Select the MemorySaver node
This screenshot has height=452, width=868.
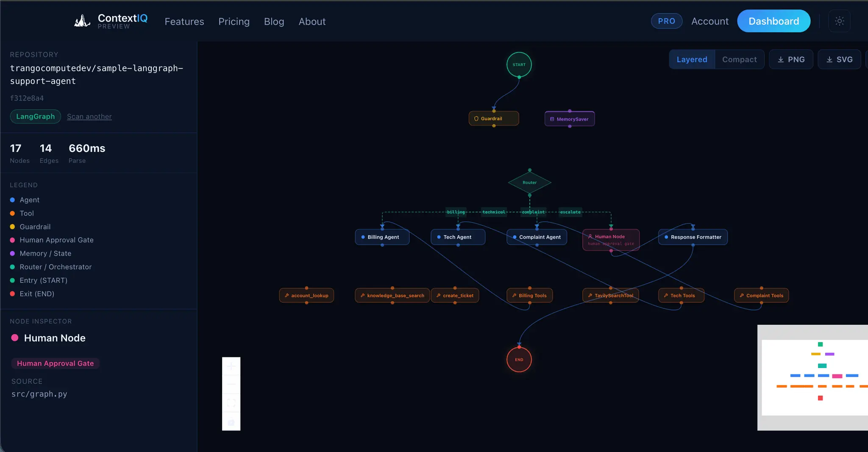coord(569,119)
